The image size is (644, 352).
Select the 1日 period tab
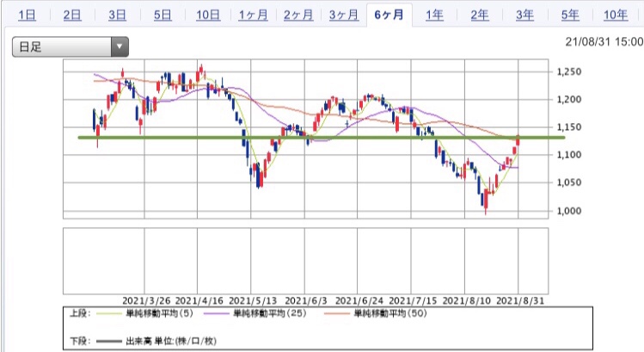tap(28, 15)
